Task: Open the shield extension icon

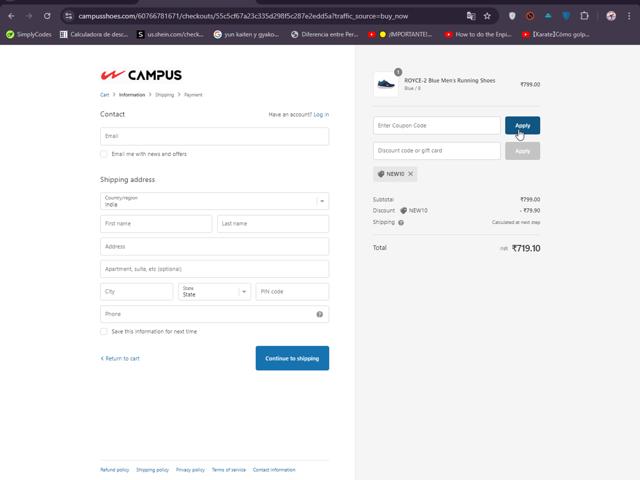Action: coord(512,16)
